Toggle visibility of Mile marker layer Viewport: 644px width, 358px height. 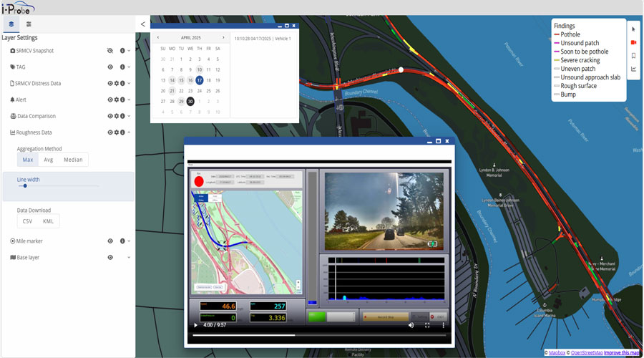point(110,241)
